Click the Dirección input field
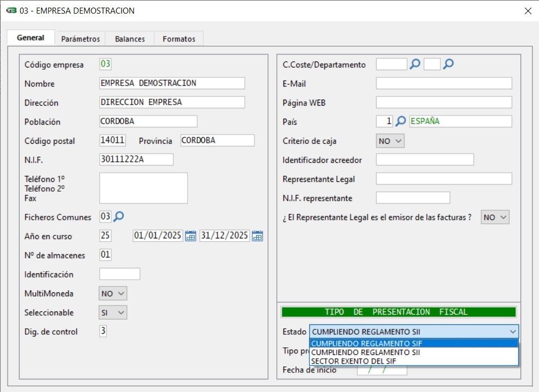The height and width of the screenshot is (392, 539). (x=172, y=102)
